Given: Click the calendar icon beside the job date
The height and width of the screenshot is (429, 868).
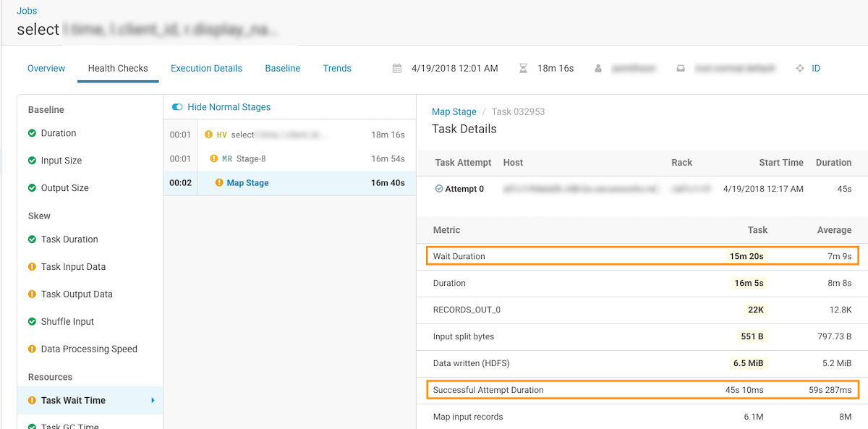Looking at the screenshot, I should point(397,69).
